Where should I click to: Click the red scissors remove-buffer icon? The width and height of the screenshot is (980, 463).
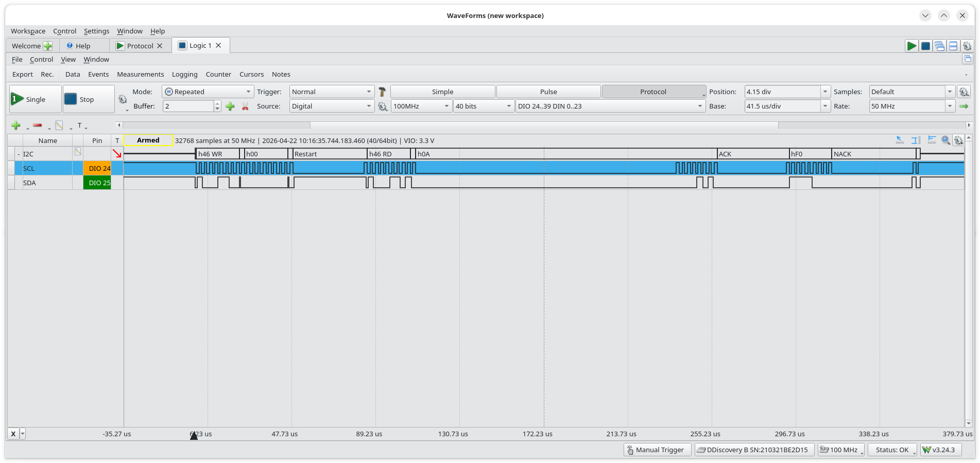pyautogui.click(x=245, y=106)
